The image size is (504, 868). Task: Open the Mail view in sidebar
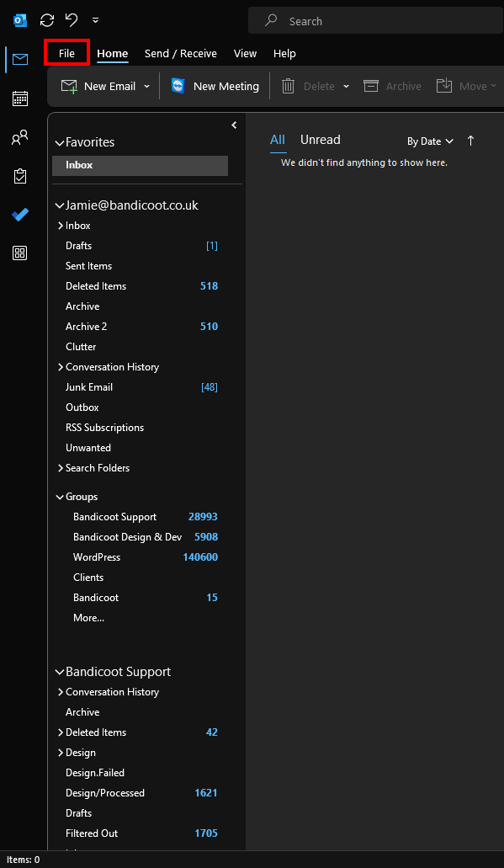click(x=20, y=59)
